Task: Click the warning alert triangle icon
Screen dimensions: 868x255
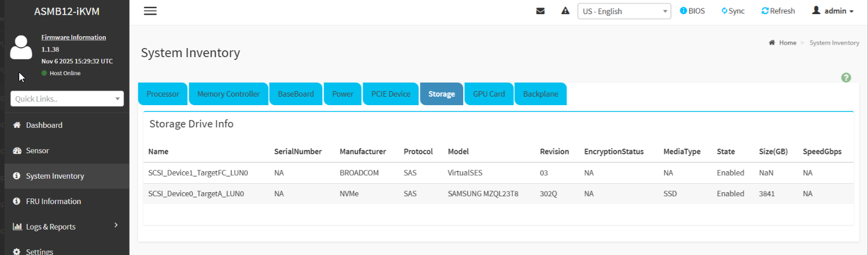Action: pyautogui.click(x=565, y=11)
